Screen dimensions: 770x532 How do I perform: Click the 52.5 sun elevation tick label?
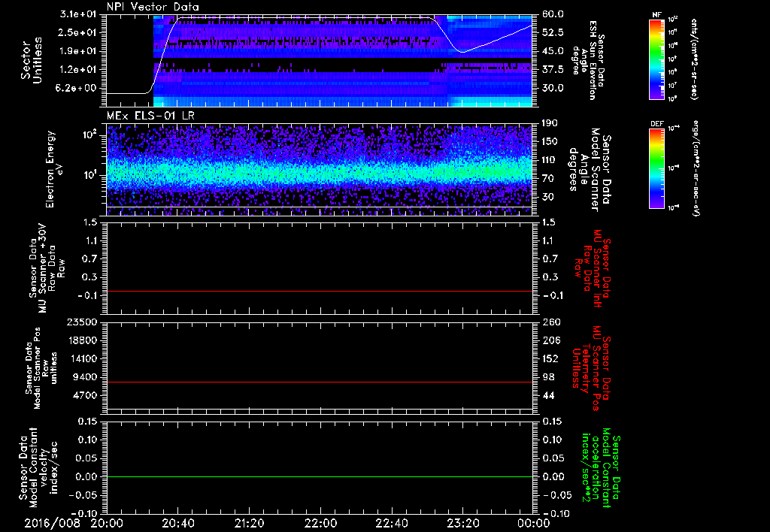click(x=553, y=32)
